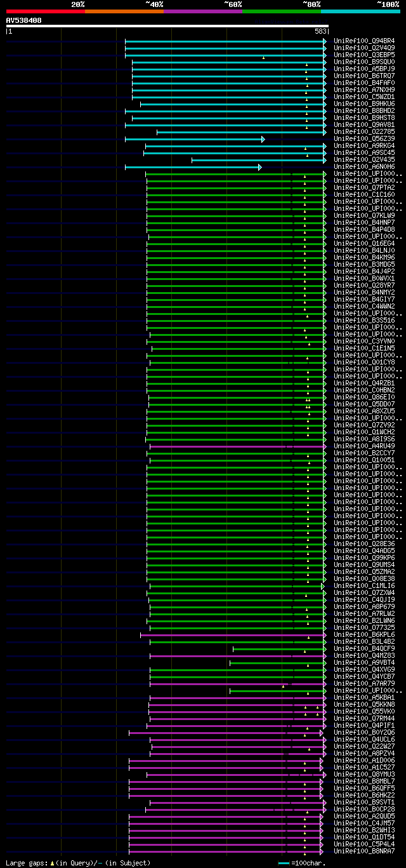Image resolution: width=406 pixels, height=868 pixels.
Task: Click label UniRef100_Q9AV81
Action: (x=364, y=125)
